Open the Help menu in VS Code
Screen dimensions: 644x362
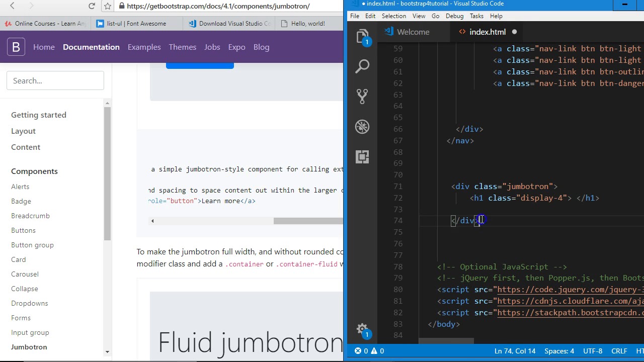pos(496,16)
